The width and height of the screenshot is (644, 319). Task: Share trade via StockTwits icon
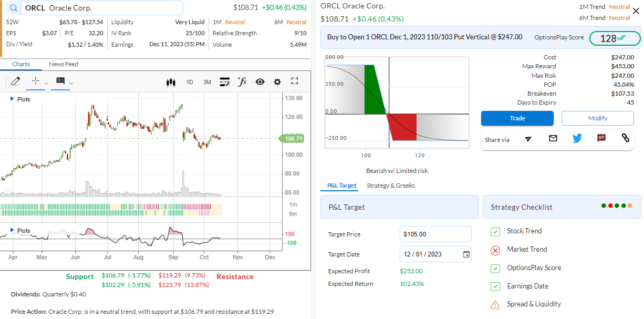pos(601,138)
